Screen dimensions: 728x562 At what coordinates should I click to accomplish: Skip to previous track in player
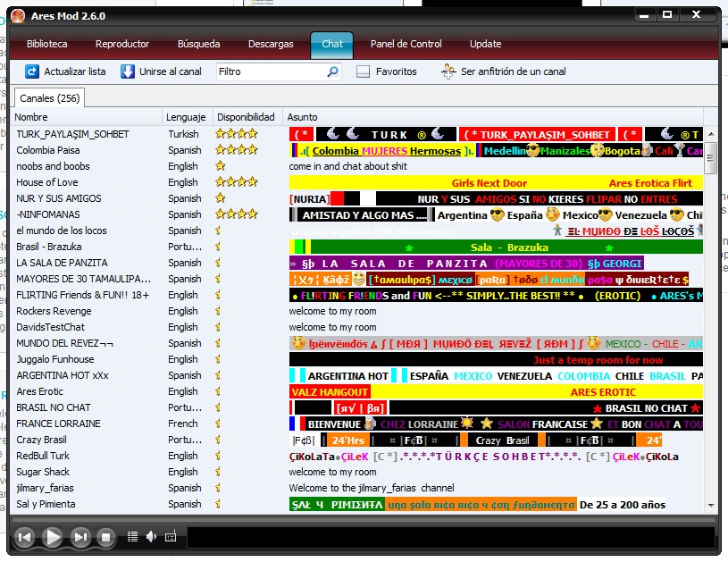click(24, 537)
